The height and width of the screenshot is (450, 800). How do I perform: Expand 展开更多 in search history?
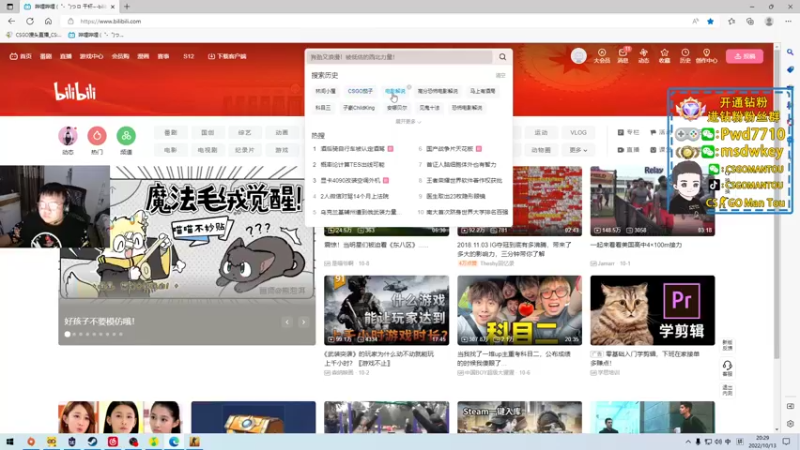click(408, 121)
